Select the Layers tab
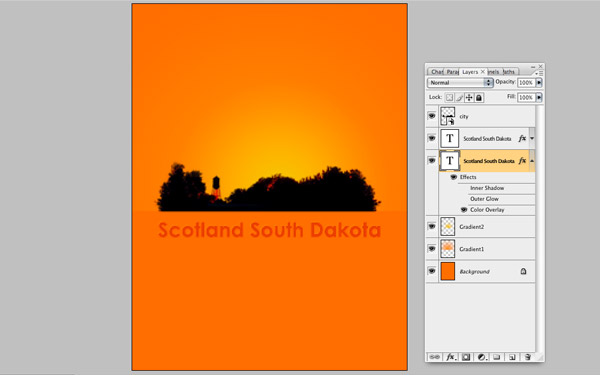Viewport: 600px width, 375px height. [x=470, y=72]
